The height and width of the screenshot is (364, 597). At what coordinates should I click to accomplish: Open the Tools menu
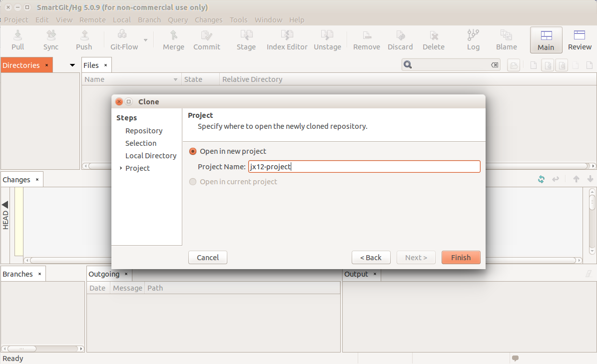pyautogui.click(x=238, y=20)
